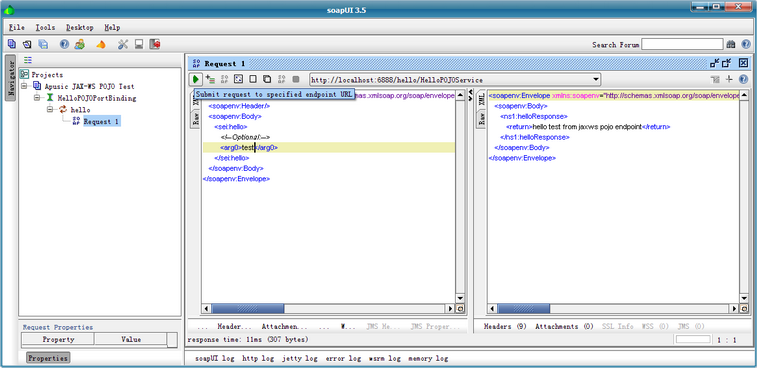Click the Save All Projects icon
757x368 pixels.
point(43,44)
